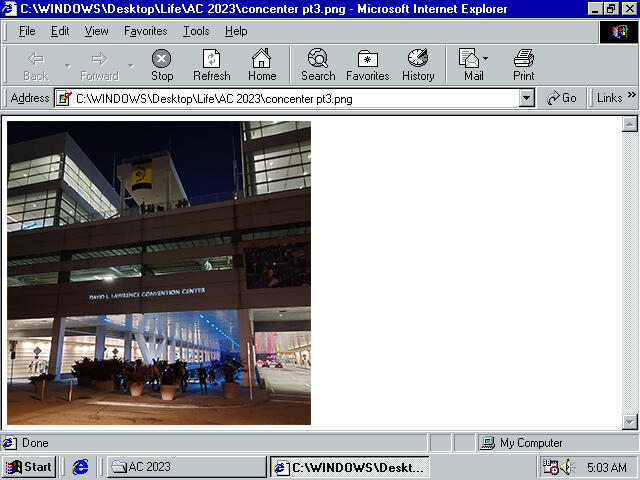Open the Favorites toolbar icon
Viewport: 640px width, 480px height.
click(367, 65)
